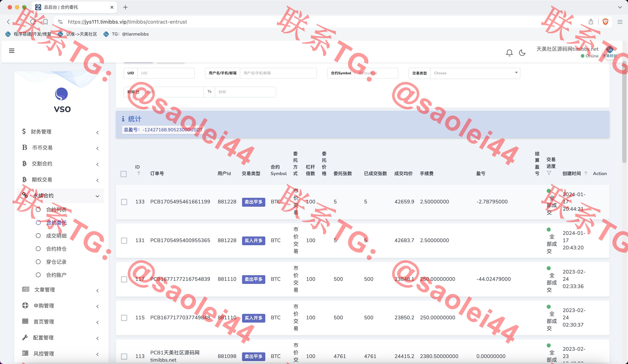Check the row with ID 115

tap(124, 318)
